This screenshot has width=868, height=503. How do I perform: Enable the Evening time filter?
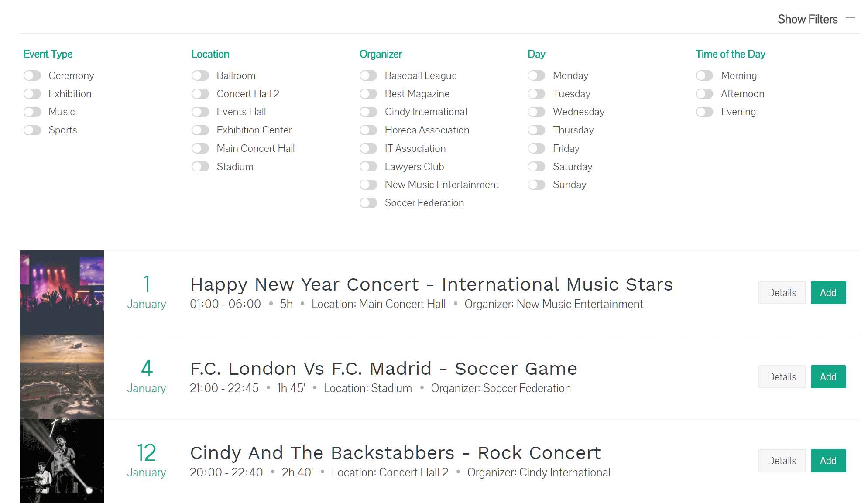[x=704, y=112]
